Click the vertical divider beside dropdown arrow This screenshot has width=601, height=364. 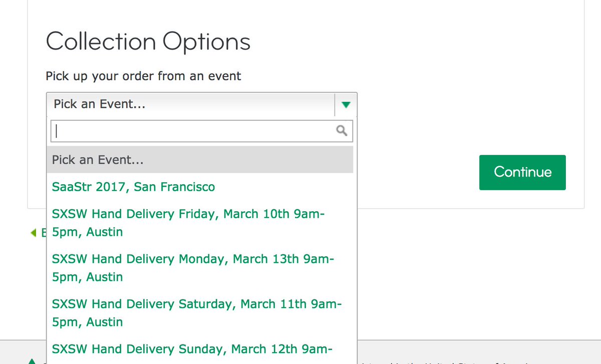pos(335,105)
